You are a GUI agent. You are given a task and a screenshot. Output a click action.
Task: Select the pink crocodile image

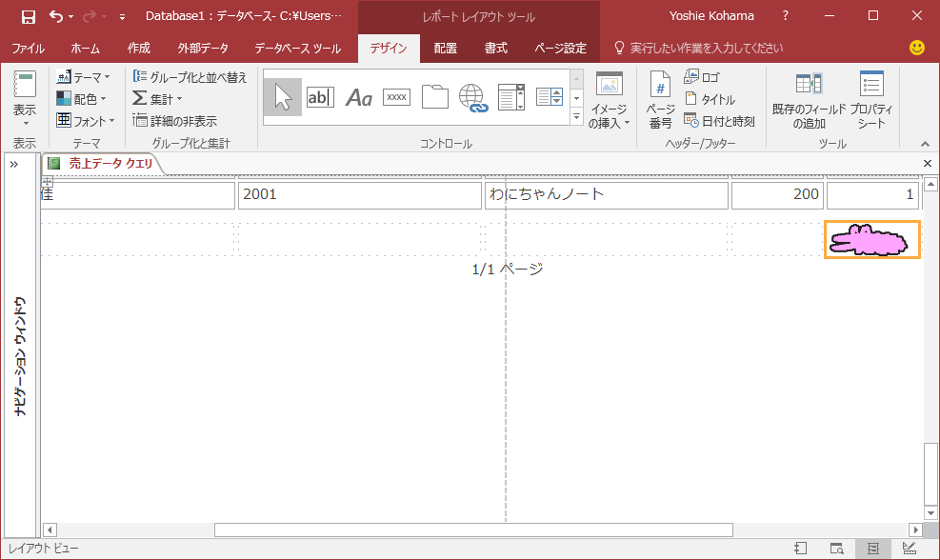[871, 240]
